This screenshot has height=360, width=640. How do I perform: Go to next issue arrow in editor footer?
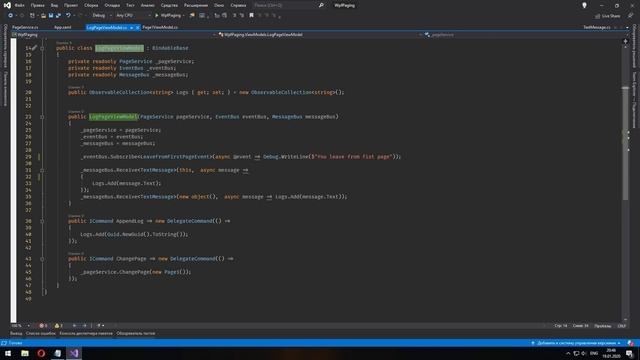(x=84, y=326)
